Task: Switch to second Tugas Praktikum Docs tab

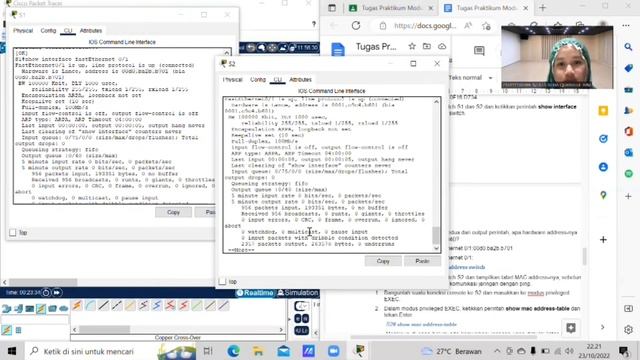Action: [486, 8]
